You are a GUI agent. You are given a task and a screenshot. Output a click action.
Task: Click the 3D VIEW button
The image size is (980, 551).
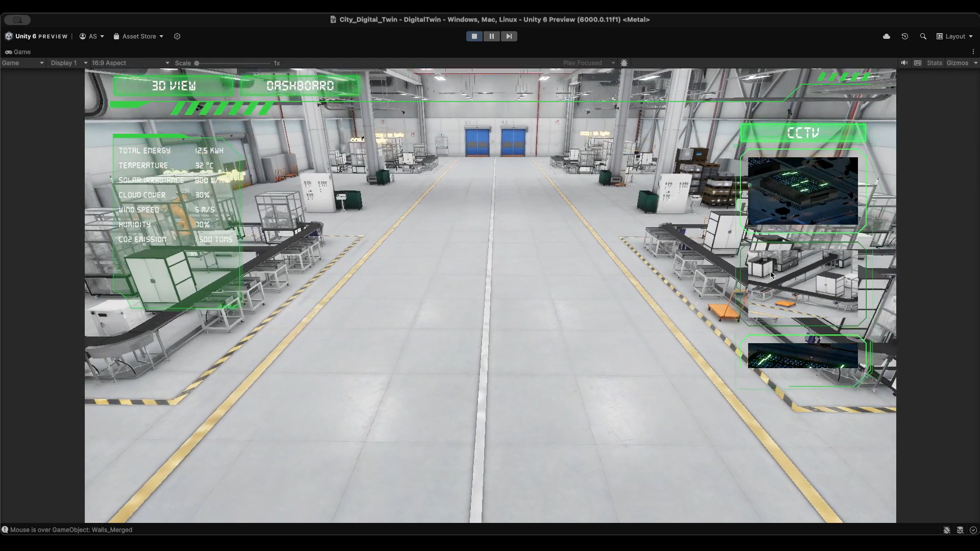click(x=174, y=86)
